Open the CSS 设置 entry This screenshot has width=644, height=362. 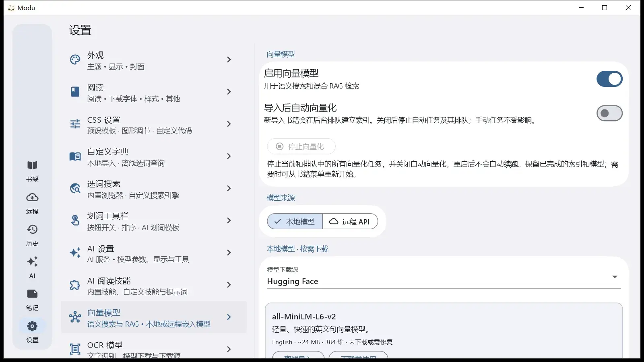pos(154,124)
